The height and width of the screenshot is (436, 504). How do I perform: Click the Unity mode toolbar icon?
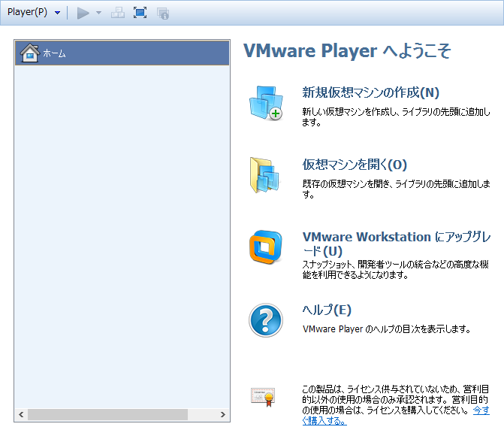point(163,14)
